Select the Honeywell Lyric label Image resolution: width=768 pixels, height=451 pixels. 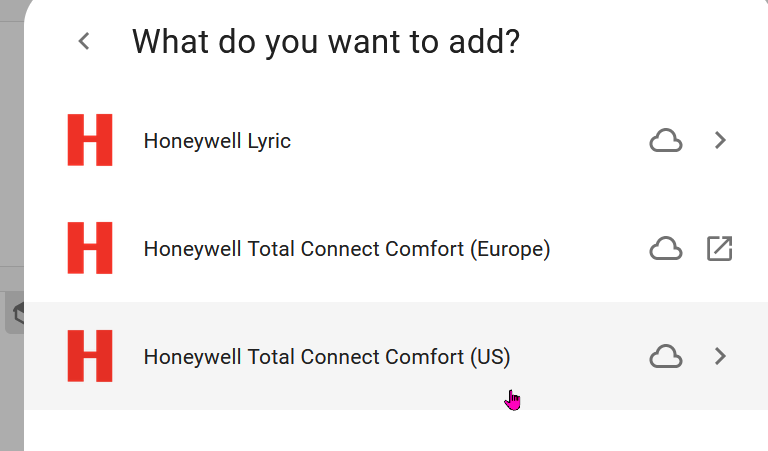(x=217, y=141)
